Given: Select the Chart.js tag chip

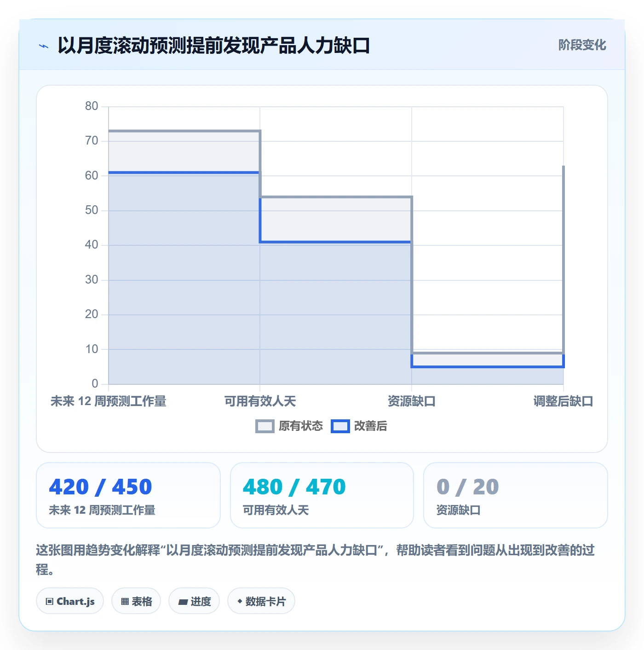Looking at the screenshot, I should tap(70, 601).
